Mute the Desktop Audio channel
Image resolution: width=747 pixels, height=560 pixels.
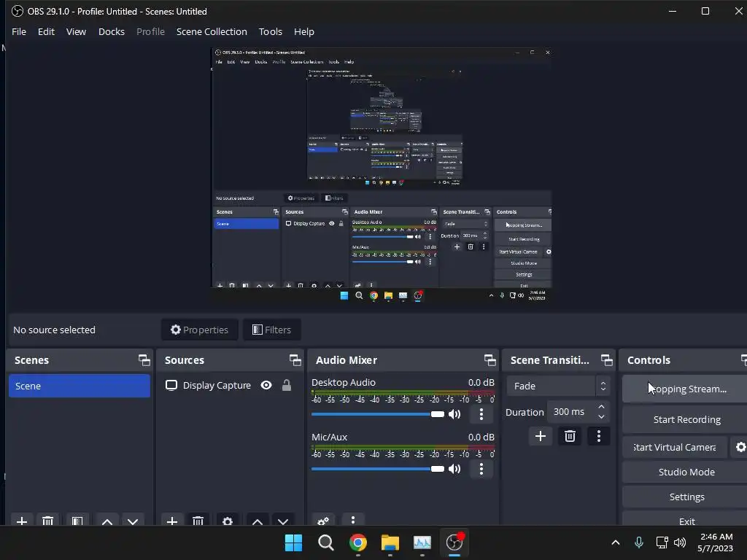click(x=454, y=414)
